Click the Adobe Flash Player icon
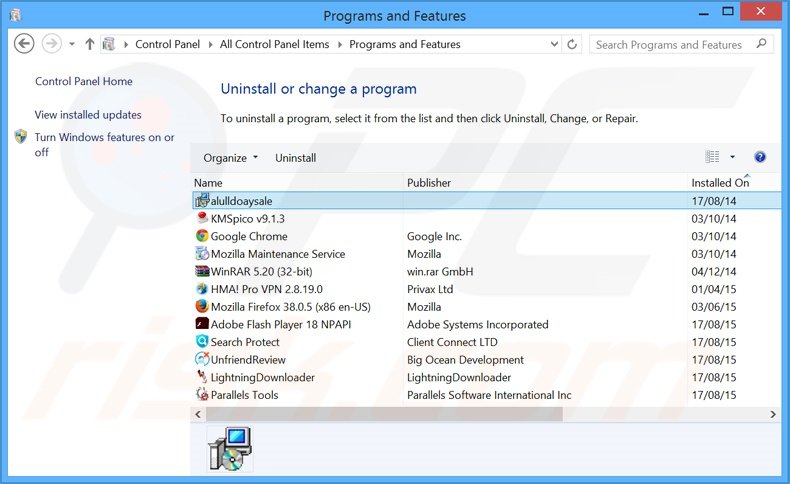This screenshot has height=484, width=790. pyautogui.click(x=202, y=324)
